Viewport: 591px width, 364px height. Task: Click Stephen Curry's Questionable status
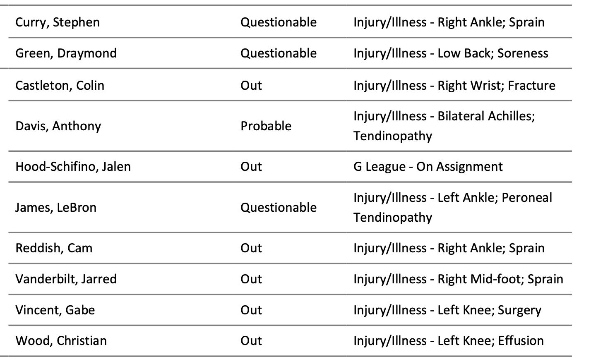pyautogui.click(x=279, y=22)
